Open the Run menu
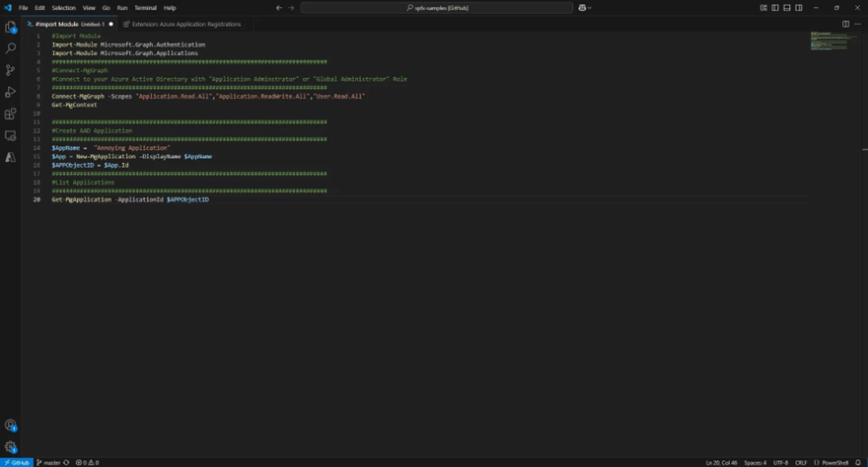This screenshot has height=467, width=868. point(121,8)
